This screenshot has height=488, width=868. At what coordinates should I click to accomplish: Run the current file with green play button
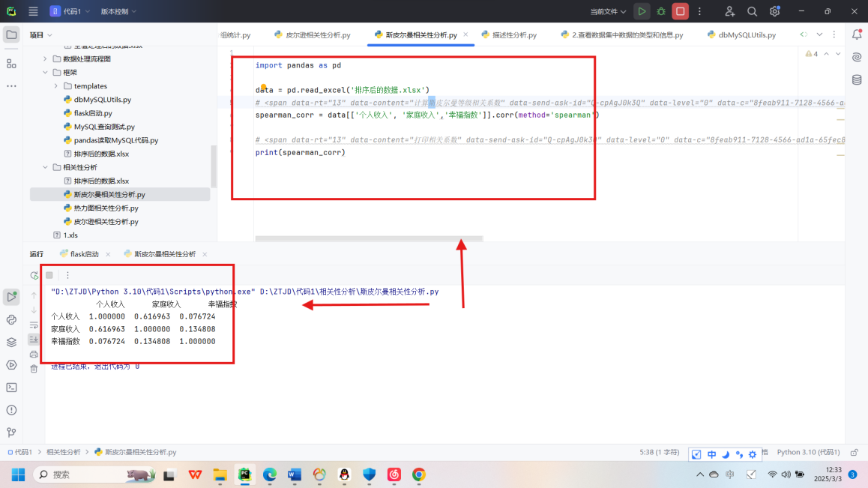tap(642, 11)
